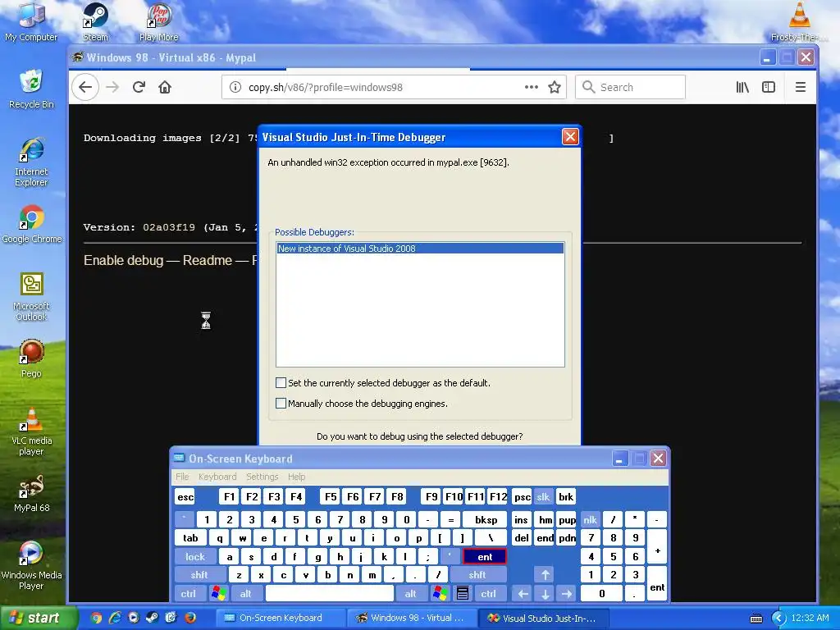This screenshot has height=630, width=840.
Task: Toggle the slk scroll lock key
Action: click(543, 496)
